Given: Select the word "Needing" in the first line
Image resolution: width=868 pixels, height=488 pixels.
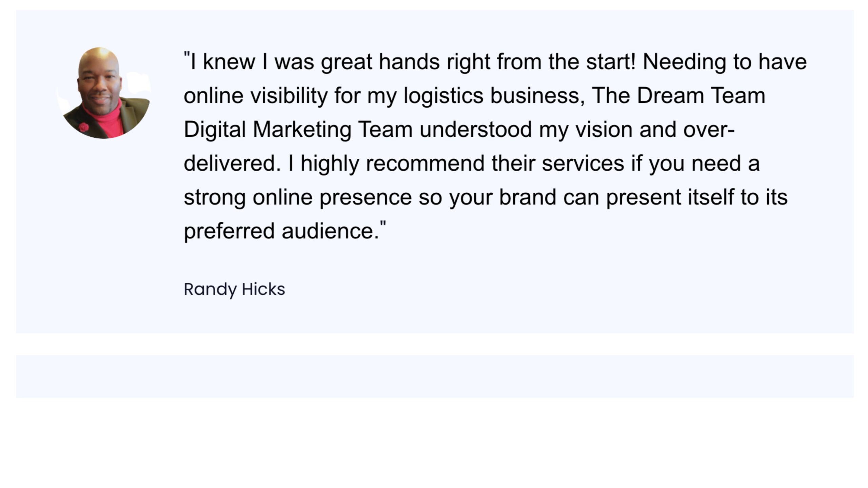Looking at the screenshot, I should 684,62.
